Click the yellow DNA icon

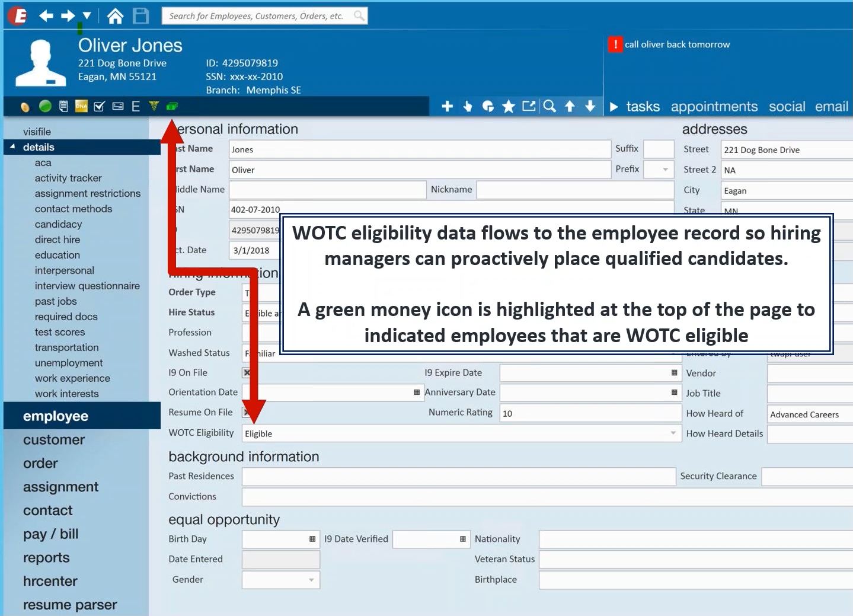pos(81,106)
